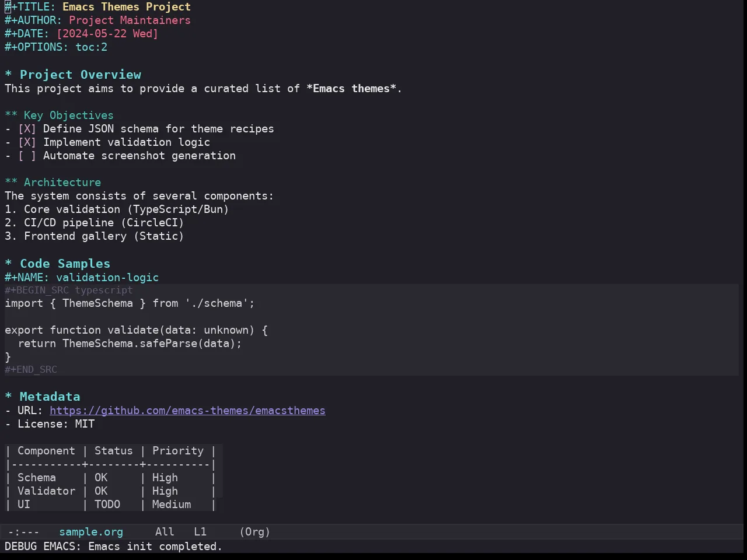Open the github.com emacsthemes URL link
Viewport: 747px width, 560px height.
[x=187, y=411]
